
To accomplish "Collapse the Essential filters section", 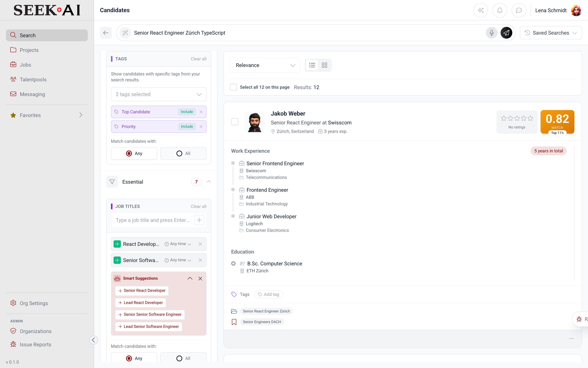I will click(x=209, y=182).
